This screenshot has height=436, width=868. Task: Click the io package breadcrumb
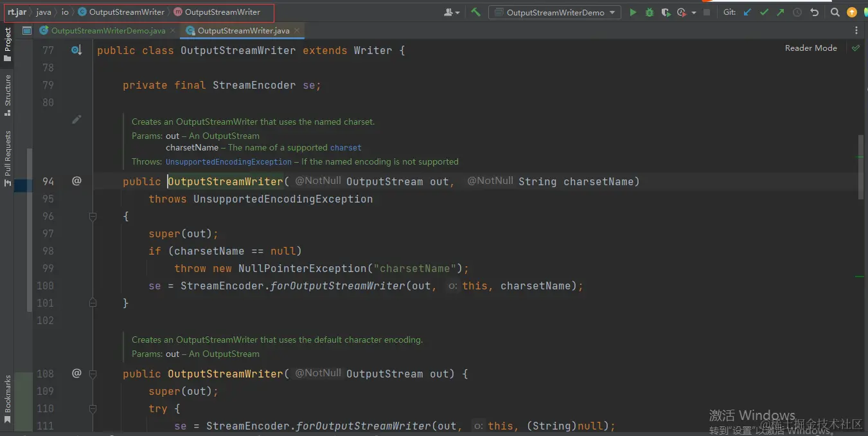coord(65,12)
